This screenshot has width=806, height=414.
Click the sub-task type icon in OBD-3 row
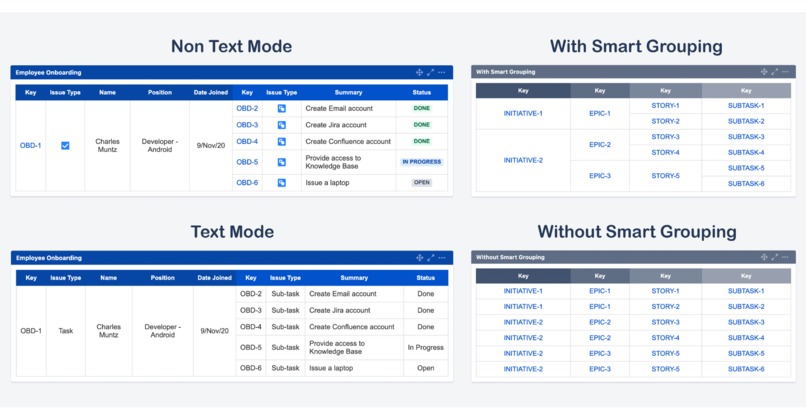(x=282, y=125)
